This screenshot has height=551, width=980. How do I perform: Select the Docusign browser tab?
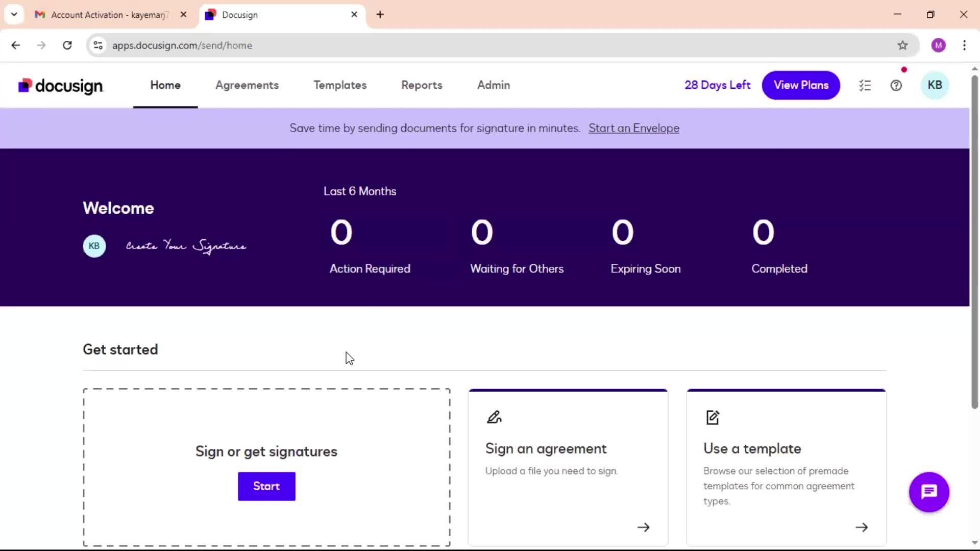tap(281, 15)
